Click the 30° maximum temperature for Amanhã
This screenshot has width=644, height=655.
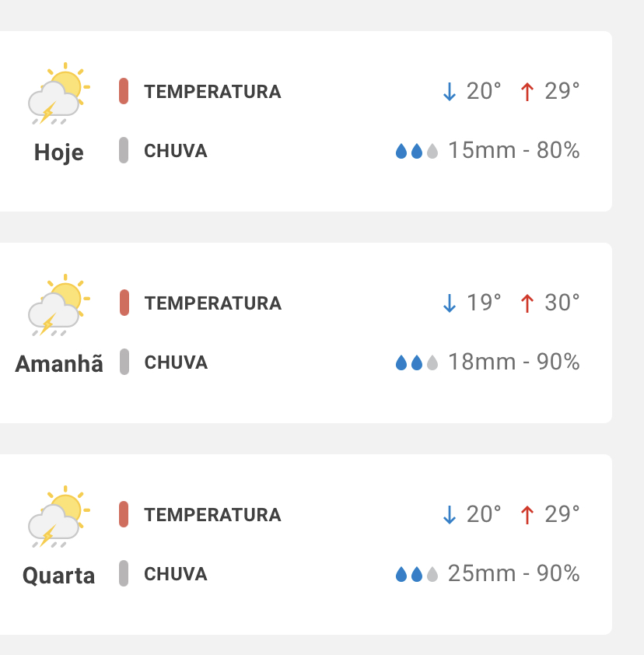(562, 303)
